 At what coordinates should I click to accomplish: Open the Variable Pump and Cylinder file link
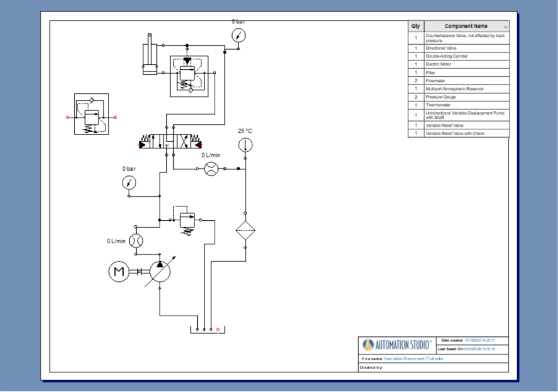click(x=413, y=359)
